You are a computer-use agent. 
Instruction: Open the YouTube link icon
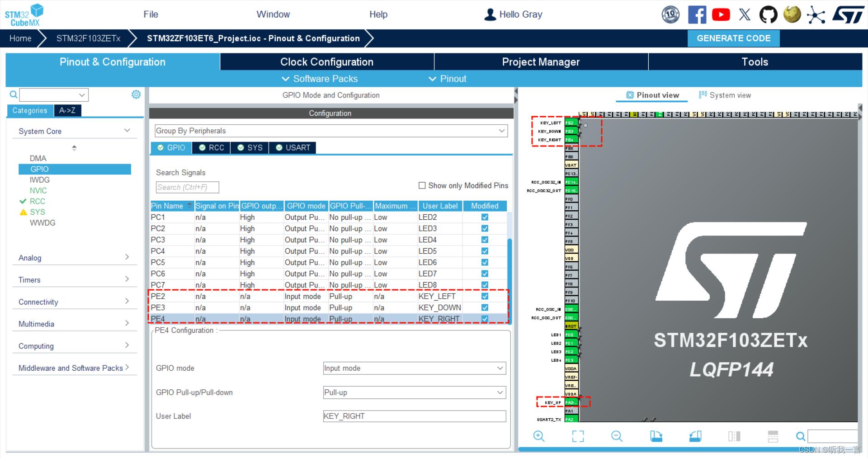point(721,14)
